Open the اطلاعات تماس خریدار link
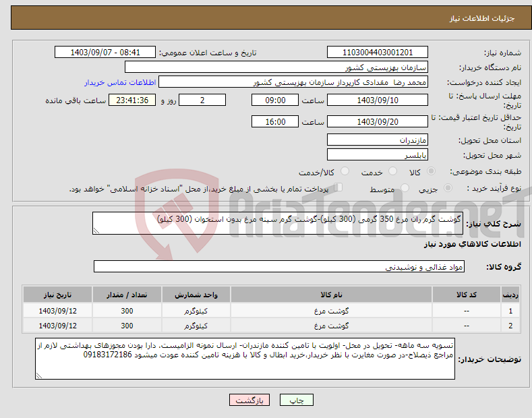The height and width of the screenshot is (418, 532). (120, 82)
